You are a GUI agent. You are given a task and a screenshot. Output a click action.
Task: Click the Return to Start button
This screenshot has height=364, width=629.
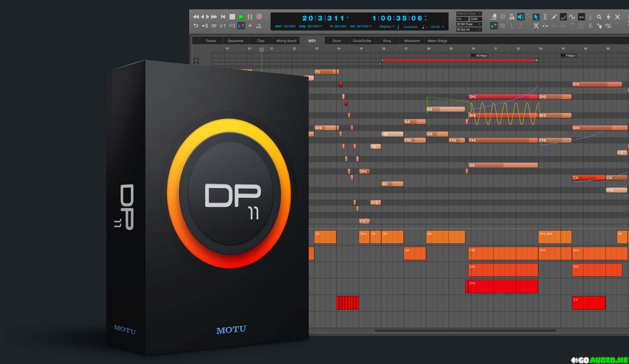(223, 17)
